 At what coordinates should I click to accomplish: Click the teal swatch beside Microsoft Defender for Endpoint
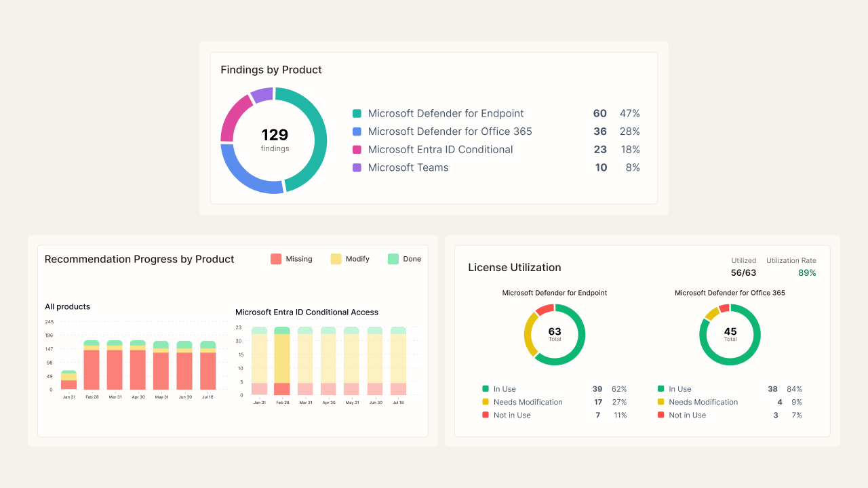(357, 114)
